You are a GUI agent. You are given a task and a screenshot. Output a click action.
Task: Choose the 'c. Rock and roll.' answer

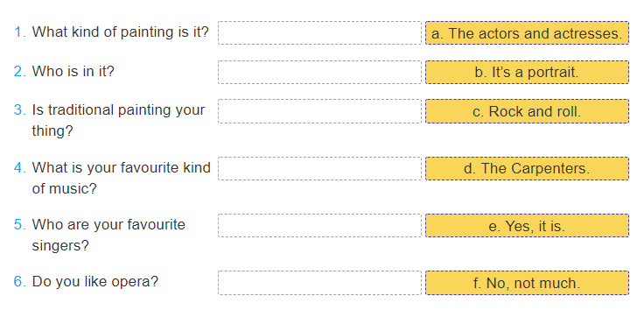point(527,111)
